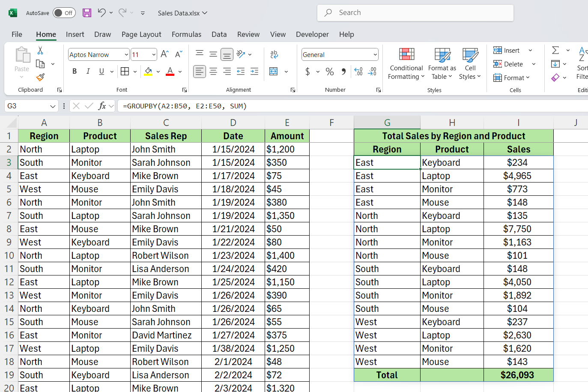This screenshot has height=392, width=588.
Task: Toggle Bold formatting
Action: [x=75, y=71]
